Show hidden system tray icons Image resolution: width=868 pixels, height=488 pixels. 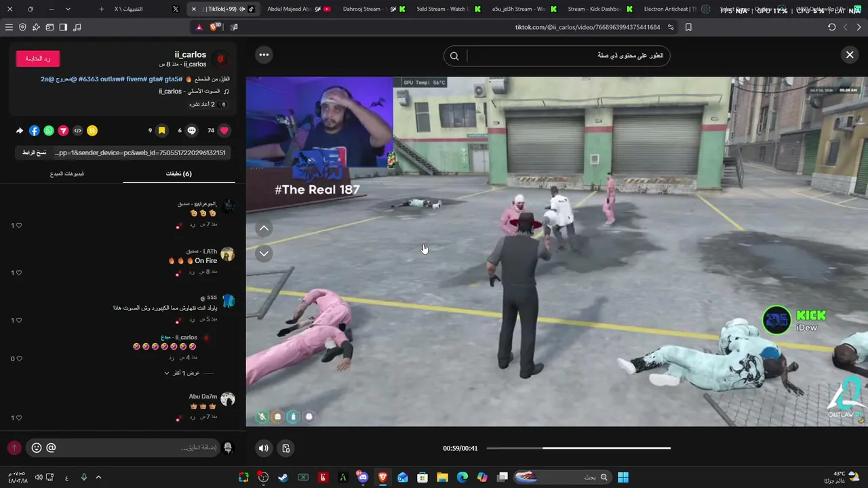click(x=98, y=477)
